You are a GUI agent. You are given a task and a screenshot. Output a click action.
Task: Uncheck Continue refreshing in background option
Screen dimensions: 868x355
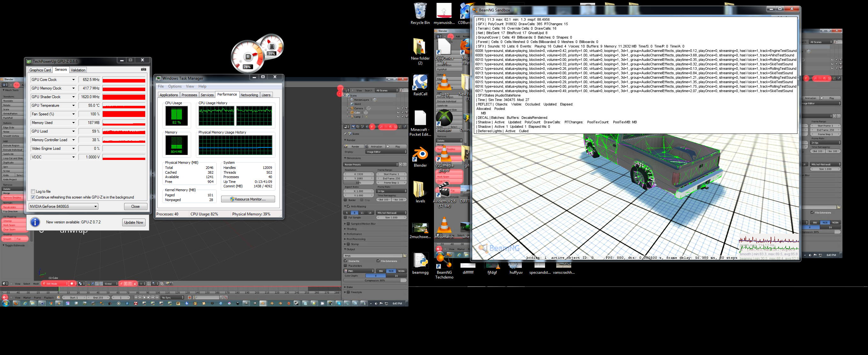pyautogui.click(x=33, y=197)
